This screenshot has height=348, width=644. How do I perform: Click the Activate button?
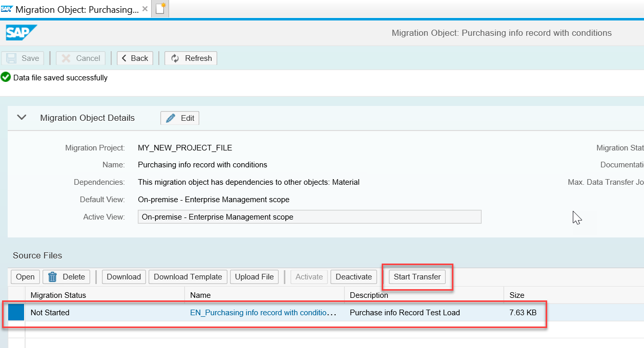pos(309,277)
